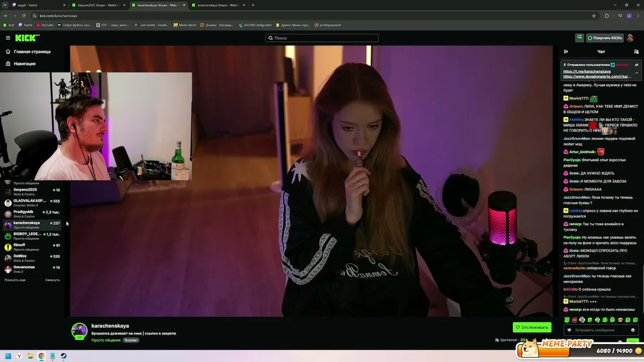Bookmark this page with the star icon
This screenshot has width=644, height=362.
594,16
